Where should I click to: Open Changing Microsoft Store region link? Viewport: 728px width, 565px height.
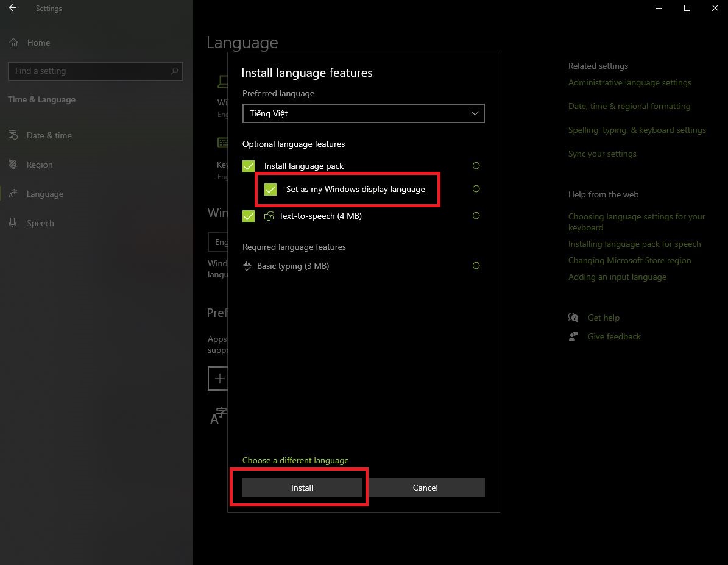(x=629, y=260)
